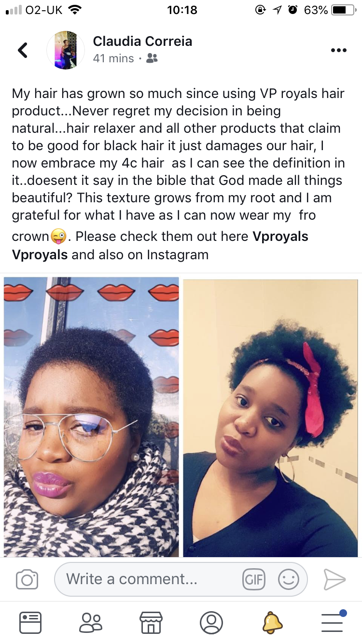Focus the Write a comment field
The width and height of the screenshot is (362, 644).
(181, 579)
